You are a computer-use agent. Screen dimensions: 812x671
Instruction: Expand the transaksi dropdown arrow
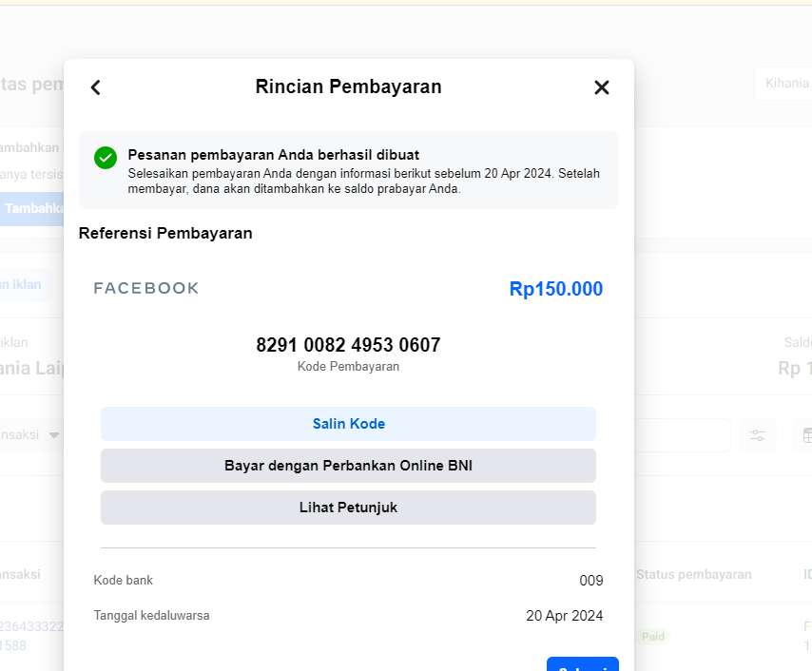pos(54,435)
